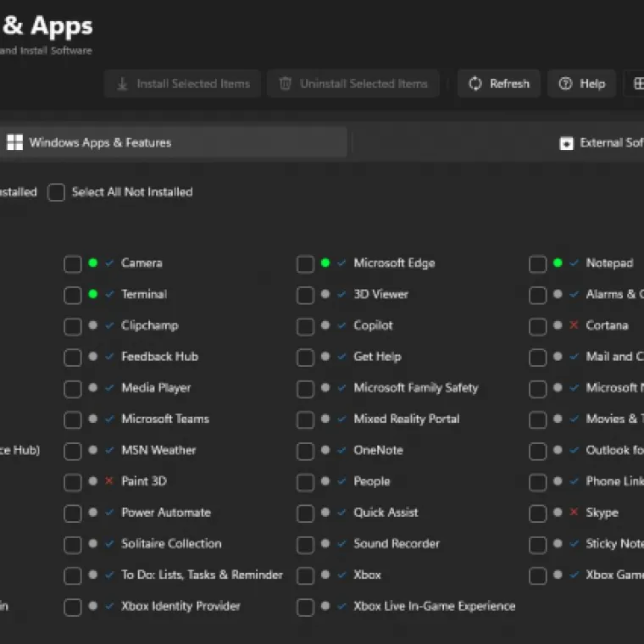Select the Paint 3D checkbox

click(73, 482)
